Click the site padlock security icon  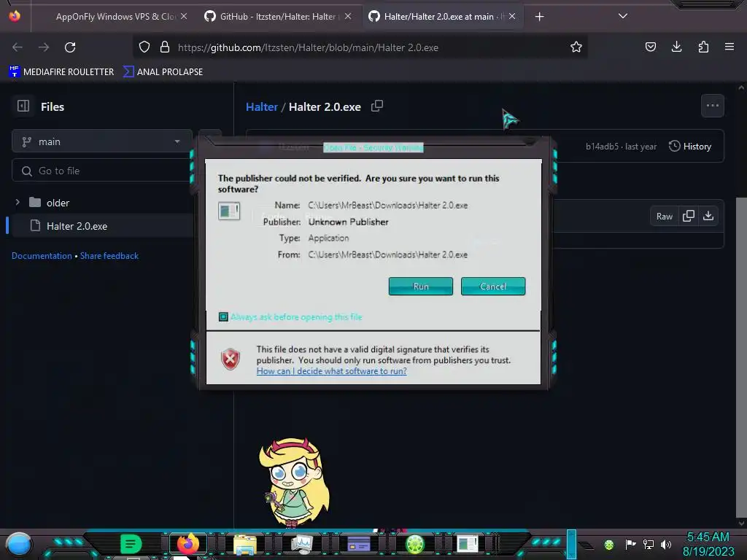165,47
